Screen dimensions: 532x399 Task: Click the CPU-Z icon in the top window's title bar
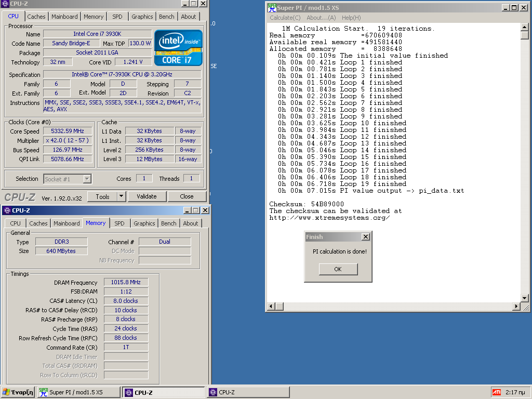click(5, 4)
